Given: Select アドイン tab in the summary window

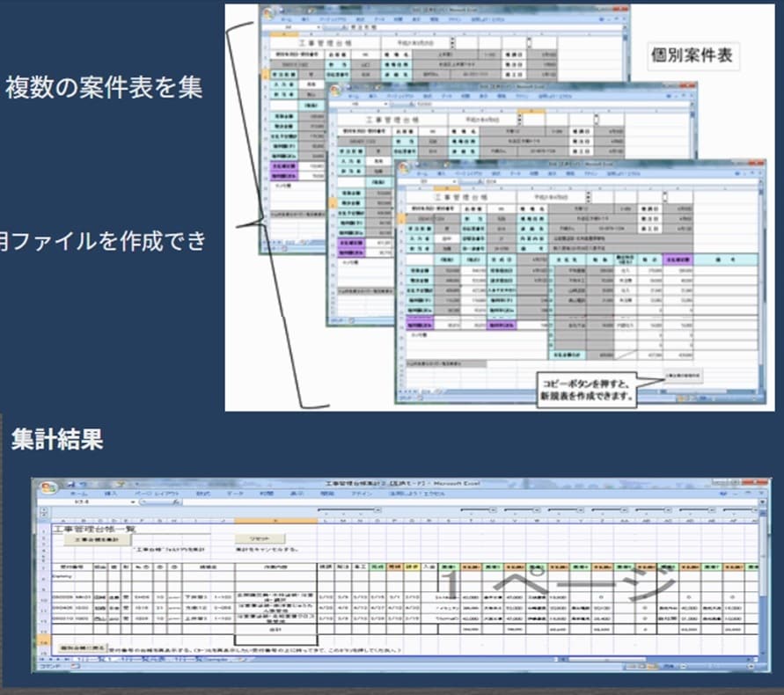Looking at the screenshot, I should (x=361, y=494).
